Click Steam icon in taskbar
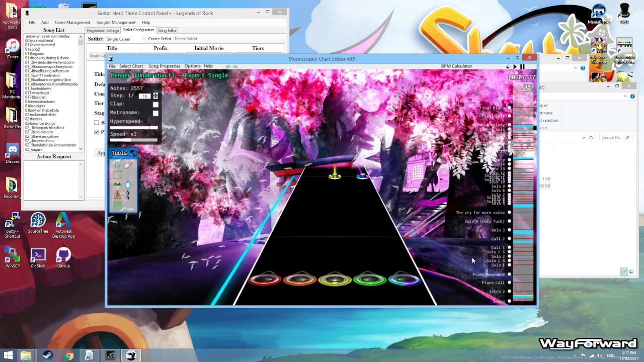 click(48, 355)
